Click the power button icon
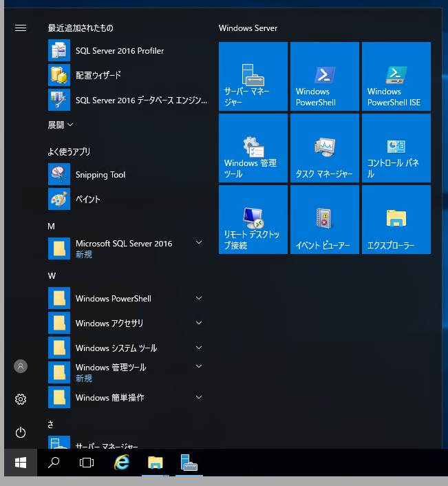Viewport: 448px width, 486px height. pos(21,432)
